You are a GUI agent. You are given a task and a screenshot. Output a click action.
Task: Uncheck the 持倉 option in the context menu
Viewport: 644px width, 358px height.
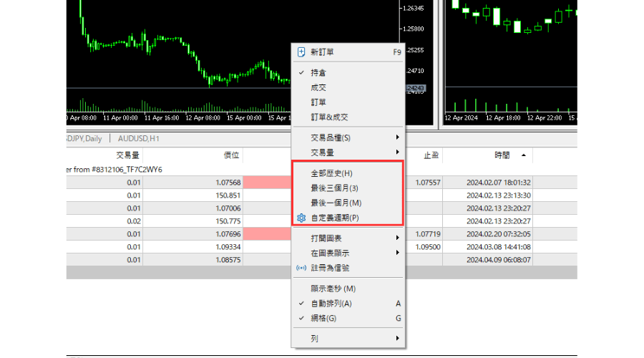(x=318, y=73)
